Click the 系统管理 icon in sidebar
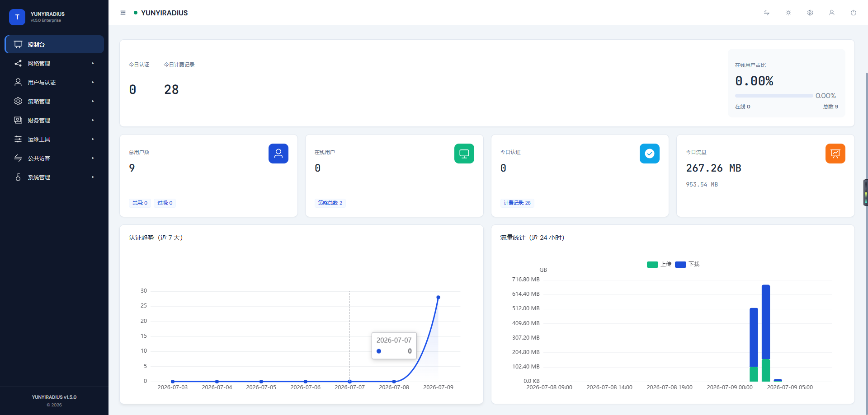The width and height of the screenshot is (868, 415). [18, 177]
